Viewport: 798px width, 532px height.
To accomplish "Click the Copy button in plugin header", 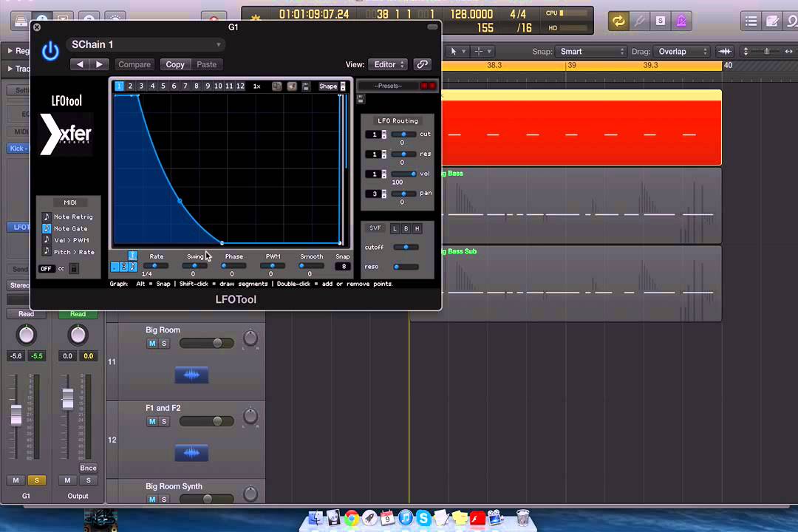I will [x=175, y=64].
